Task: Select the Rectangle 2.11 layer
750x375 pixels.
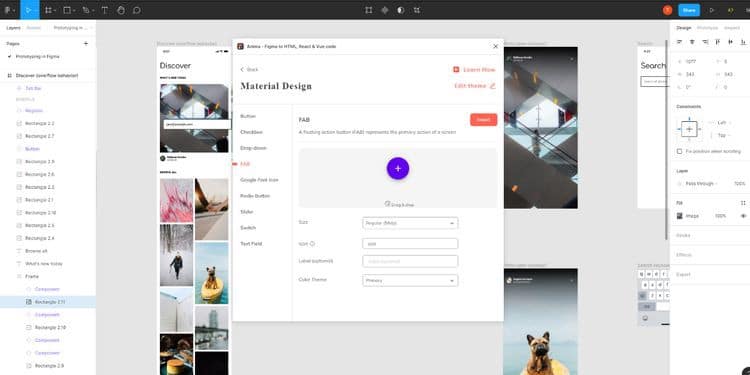Action: click(48, 302)
